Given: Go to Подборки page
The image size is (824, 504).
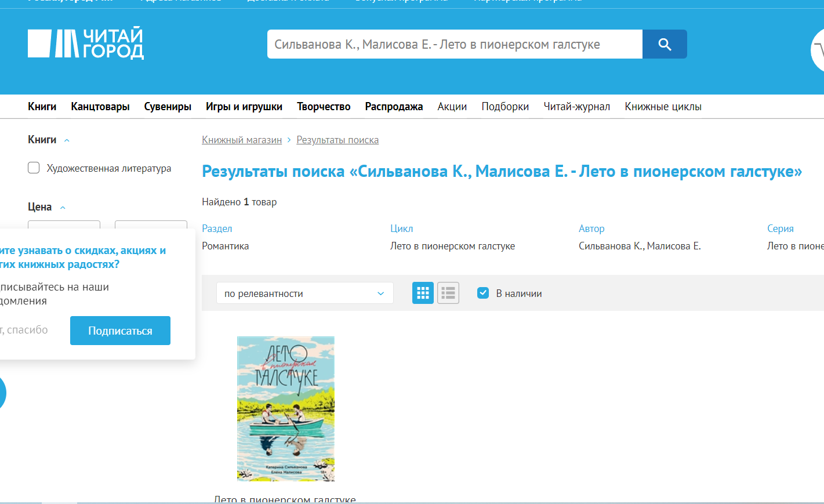Looking at the screenshot, I should (x=505, y=107).
